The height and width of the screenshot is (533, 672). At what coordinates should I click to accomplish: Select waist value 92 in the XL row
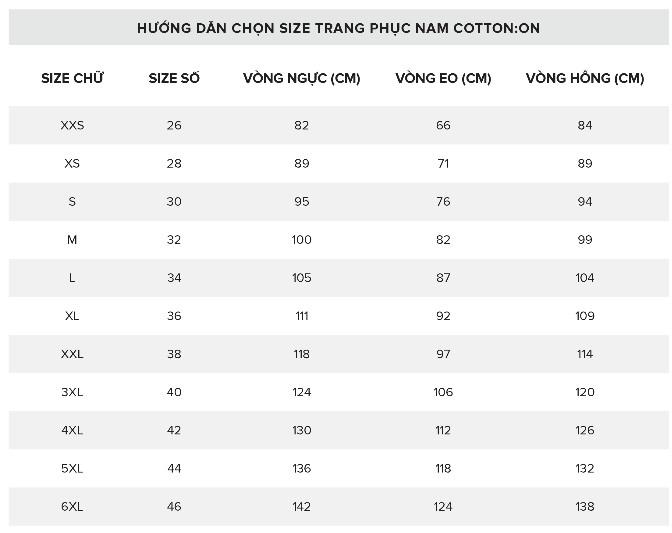(443, 316)
